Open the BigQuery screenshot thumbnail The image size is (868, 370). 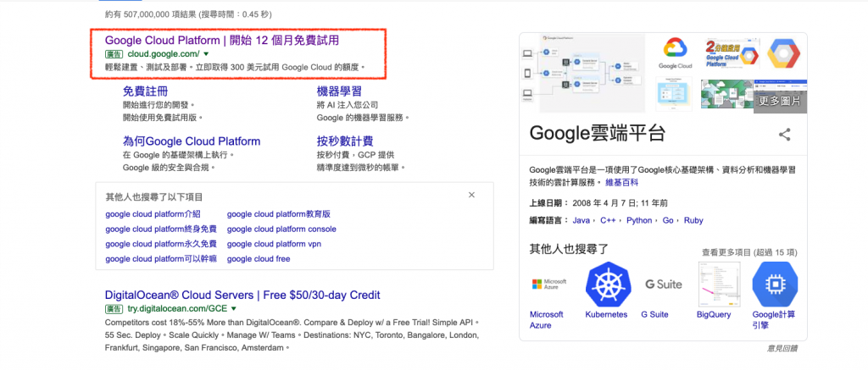pos(719,284)
